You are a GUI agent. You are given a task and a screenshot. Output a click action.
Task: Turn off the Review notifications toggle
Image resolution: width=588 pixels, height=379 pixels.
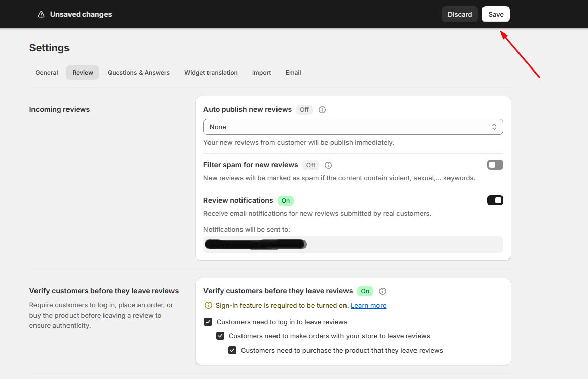tap(495, 200)
